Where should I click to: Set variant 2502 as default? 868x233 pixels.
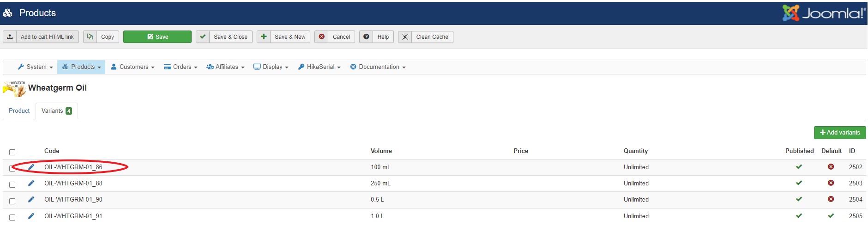click(x=831, y=167)
